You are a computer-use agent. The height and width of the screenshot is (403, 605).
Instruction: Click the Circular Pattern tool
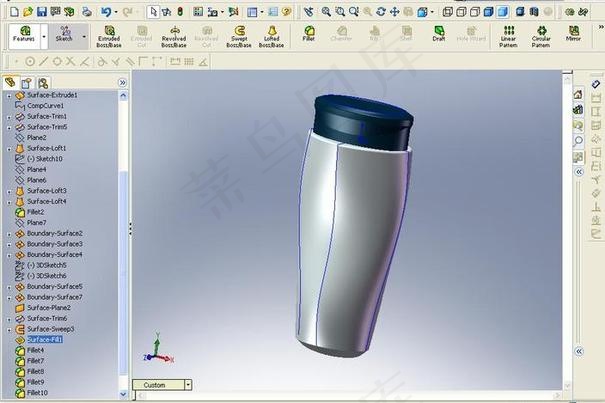click(x=541, y=36)
